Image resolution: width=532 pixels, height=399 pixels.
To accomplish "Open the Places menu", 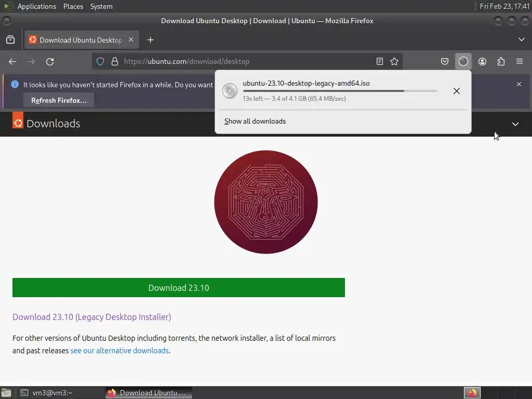I will tap(73, 6).
